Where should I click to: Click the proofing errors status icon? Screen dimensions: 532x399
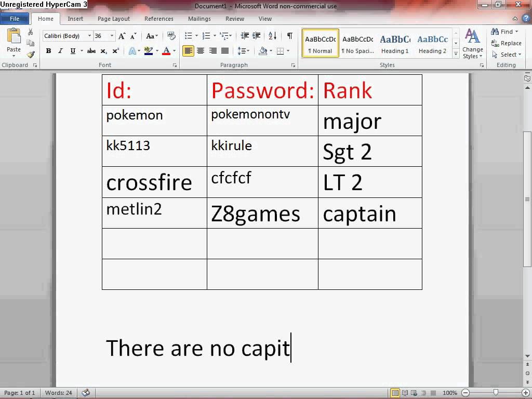86,393
